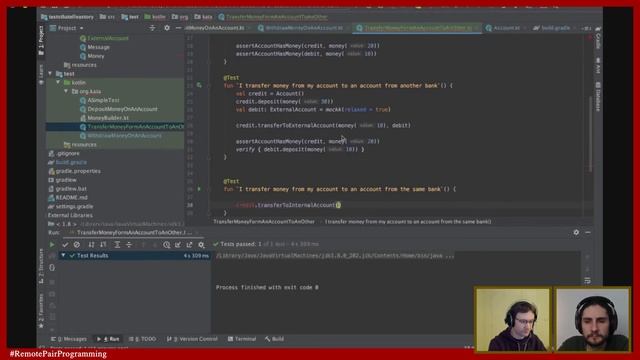The image size is (640, 360).
Task: Toggle Project side tab
Action: click(x=41, y=40)
